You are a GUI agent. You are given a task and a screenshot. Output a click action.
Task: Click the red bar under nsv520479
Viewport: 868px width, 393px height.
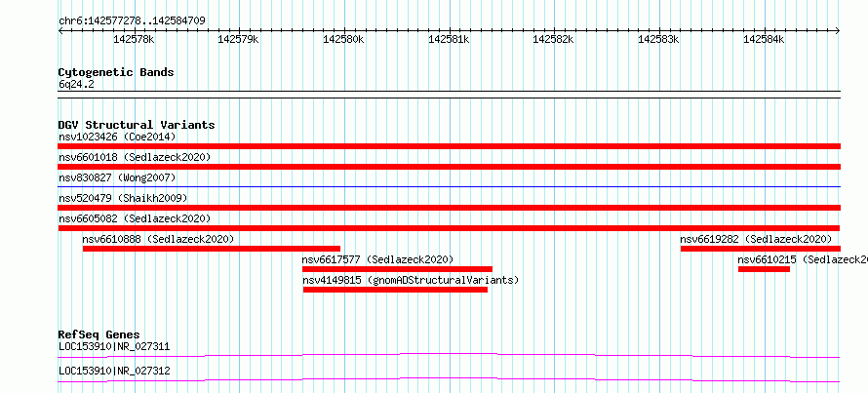[449, 208]
